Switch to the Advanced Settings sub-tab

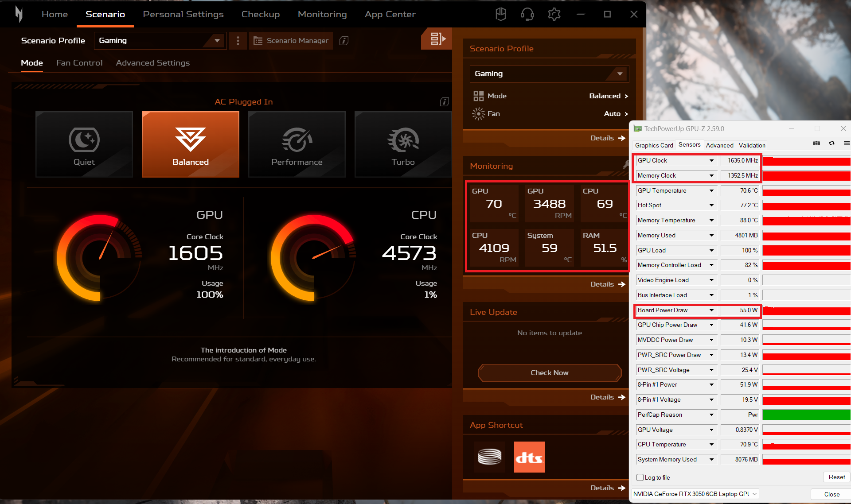(153, 63)
